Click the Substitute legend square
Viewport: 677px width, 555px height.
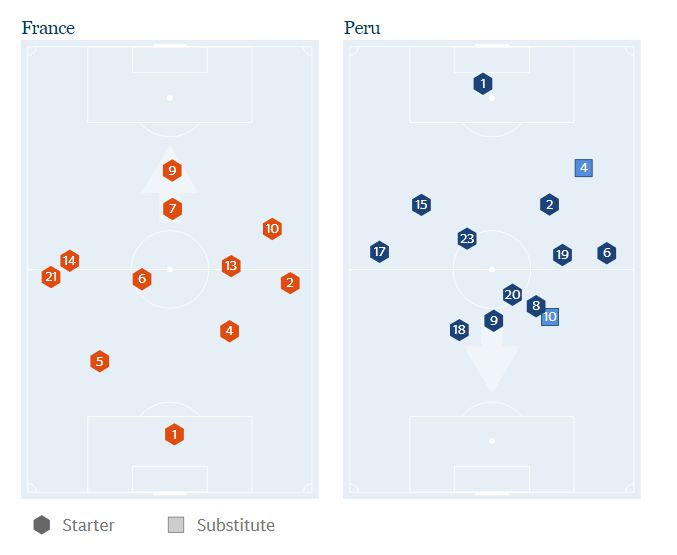click(x=176, y=525)
